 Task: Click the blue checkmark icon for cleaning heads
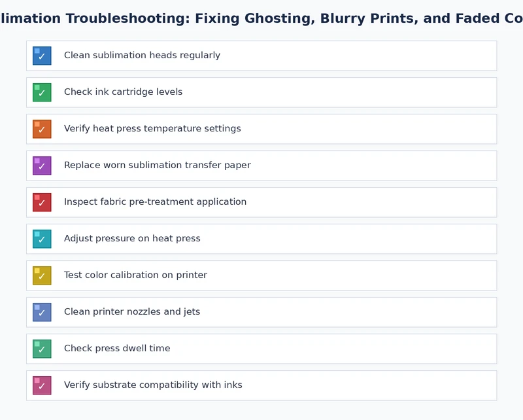click(x=42, y=56)
